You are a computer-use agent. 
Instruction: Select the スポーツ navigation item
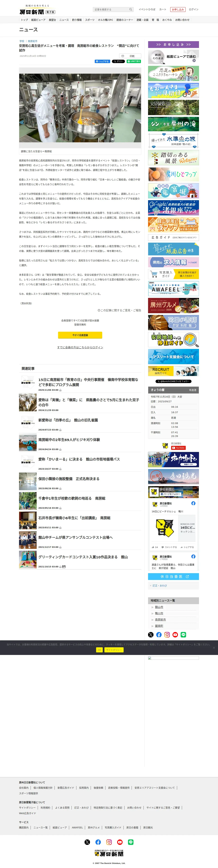tap(90, 20)
